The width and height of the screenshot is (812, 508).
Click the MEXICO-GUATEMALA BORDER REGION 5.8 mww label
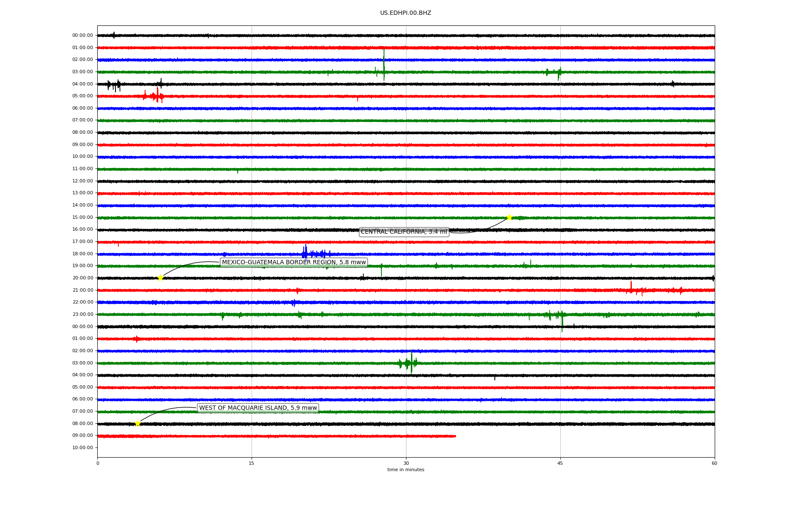(x=294, y=262)
